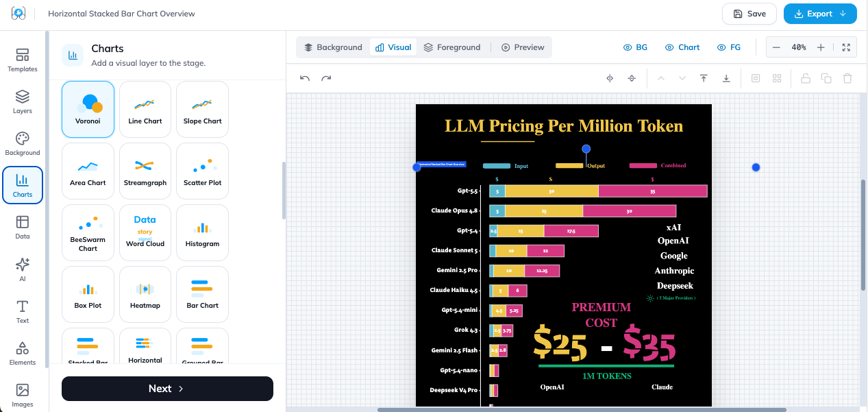The width and height of the screenshot is (868, 412).
Task: Open the Preview tab
Action: (523, 47)
